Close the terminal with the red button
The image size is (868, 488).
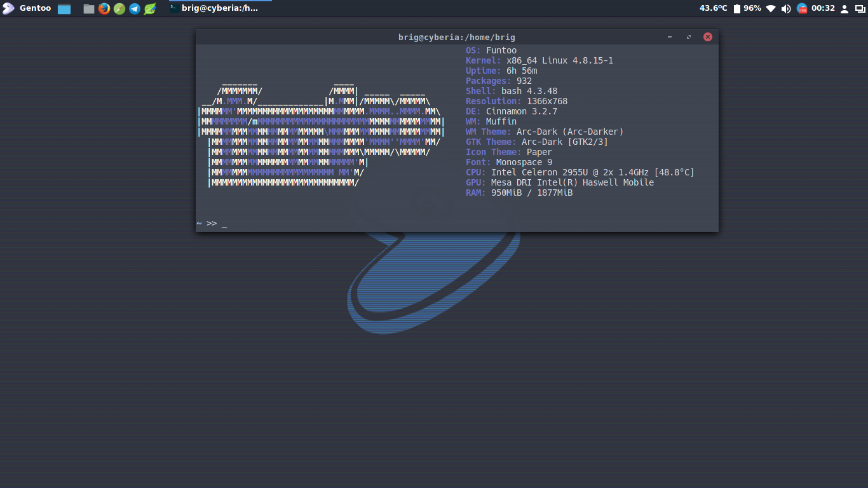708,37
